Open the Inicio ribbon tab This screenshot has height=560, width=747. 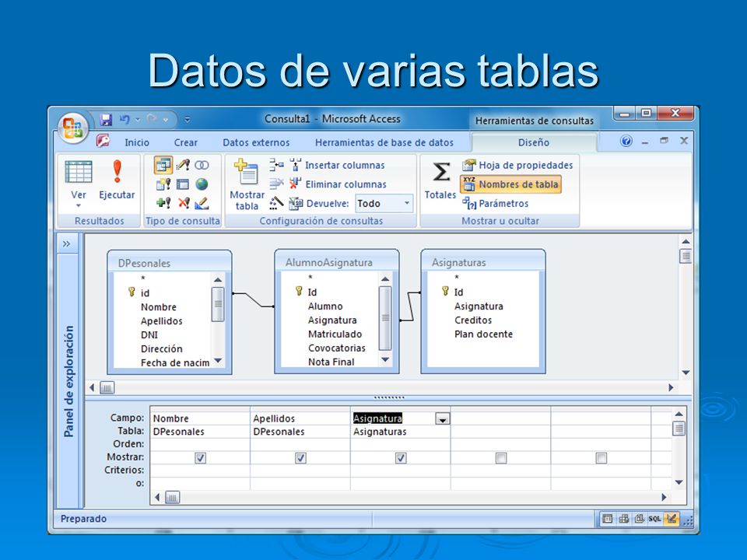137,142
